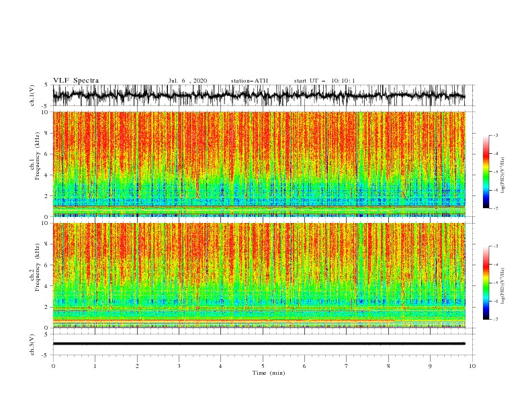Viewport: 532px width, 411px height.
Task: Click the "start UT = 10:10:1" text
Action: pos(324,81)
